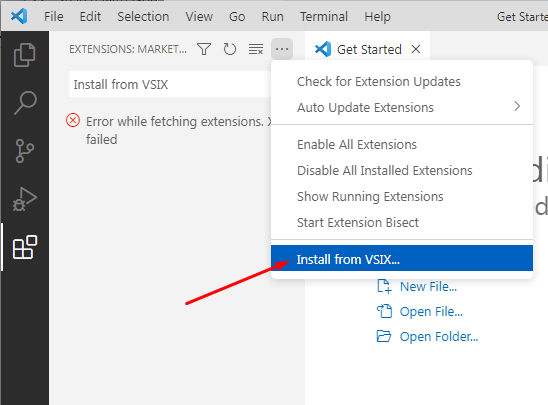Image resolution: width=548 pixels, height=405 pixels.
Task: Select the Extensions view icon
Action: pyautogui.click(x=24, y=247)
